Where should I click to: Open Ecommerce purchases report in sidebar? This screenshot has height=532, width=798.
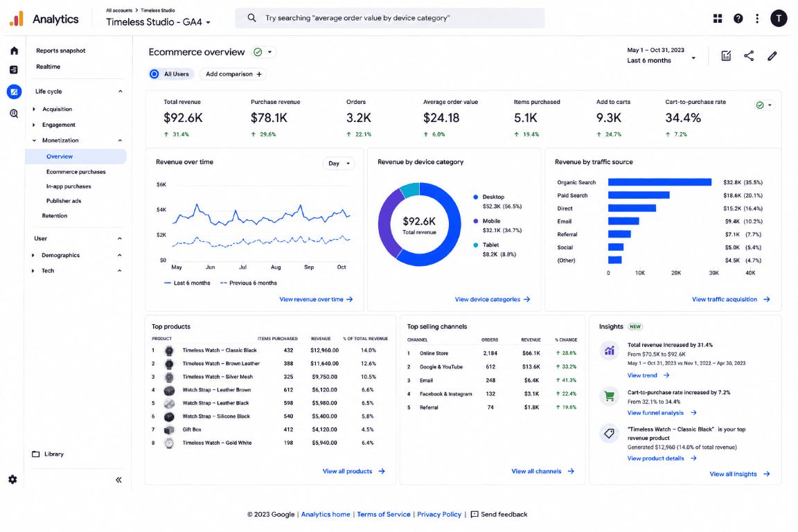pyautogui.click(x=76, y=172)
